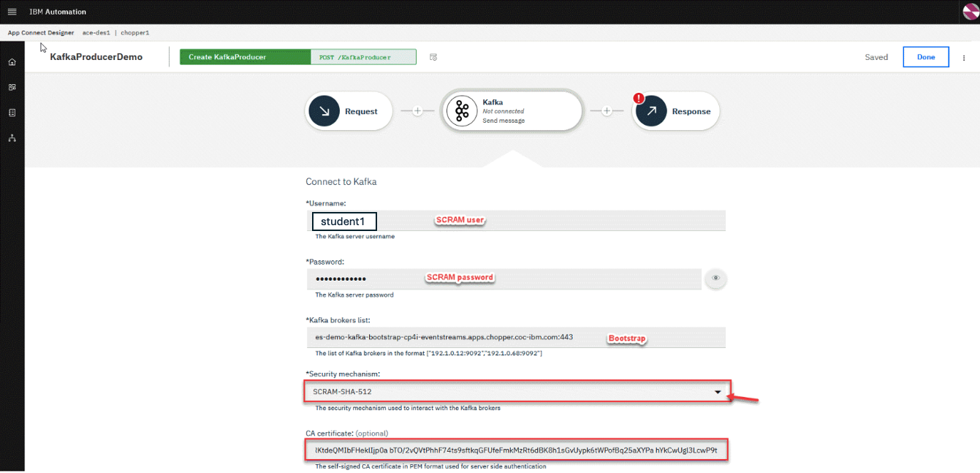
Task: Open the hamburger navigation menu
Action: click(12, 12)
